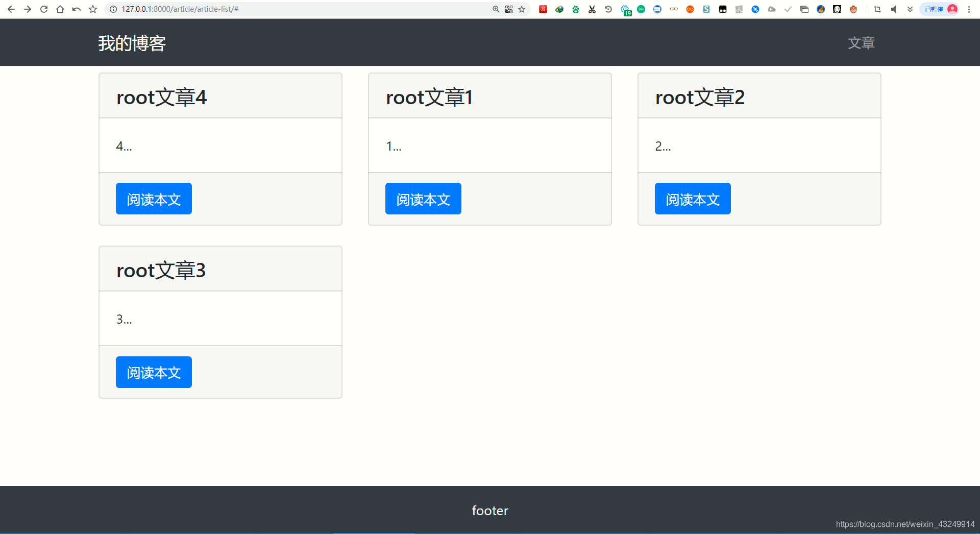This screenshot has width=980, height=534.
Task: Open the 我的博客 brand link
Action: 132,43
